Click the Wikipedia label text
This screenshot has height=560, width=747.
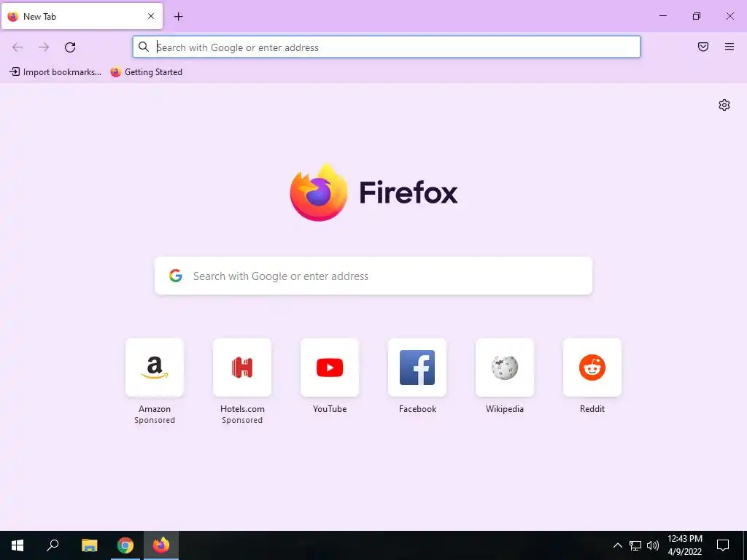tap(505, 409)
